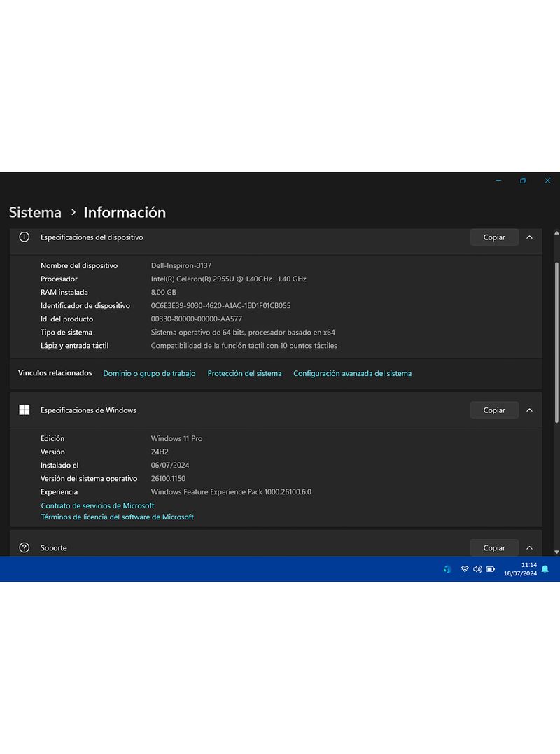Image resolution: width=560 pixels, height=754 pixels.
Task: Click the scrollbar down arrow
Action: (x=556, y=552)
